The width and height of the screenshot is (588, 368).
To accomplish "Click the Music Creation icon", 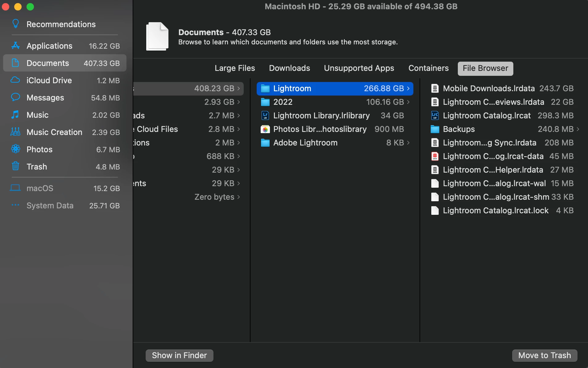I will (15, 132).
